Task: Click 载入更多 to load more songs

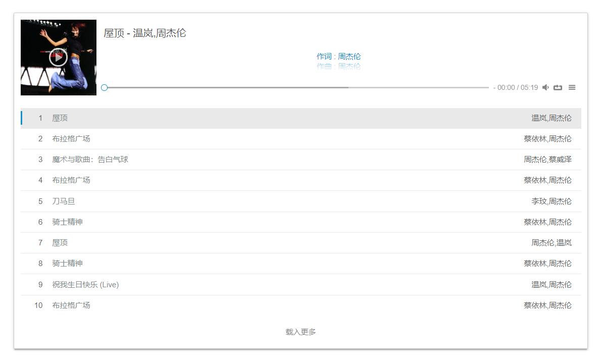Action: coord(299,332)
